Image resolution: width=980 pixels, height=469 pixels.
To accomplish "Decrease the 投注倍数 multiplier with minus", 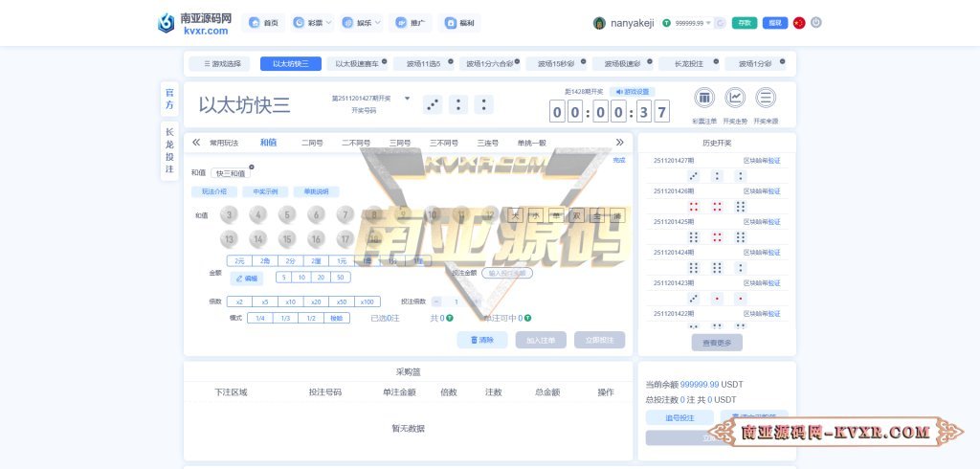I will 436,301.
